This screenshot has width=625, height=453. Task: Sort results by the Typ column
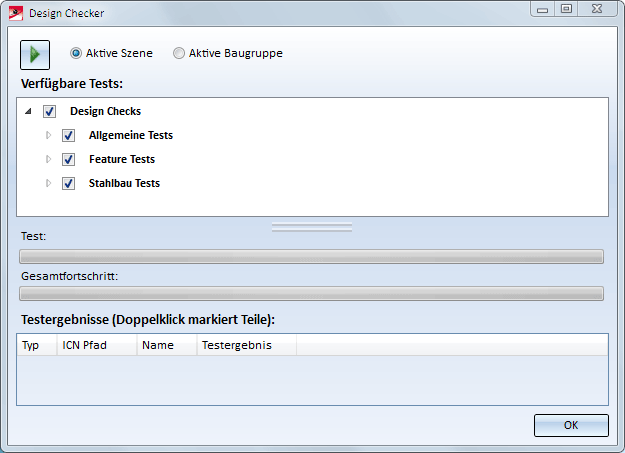click(x=36, y=345)
